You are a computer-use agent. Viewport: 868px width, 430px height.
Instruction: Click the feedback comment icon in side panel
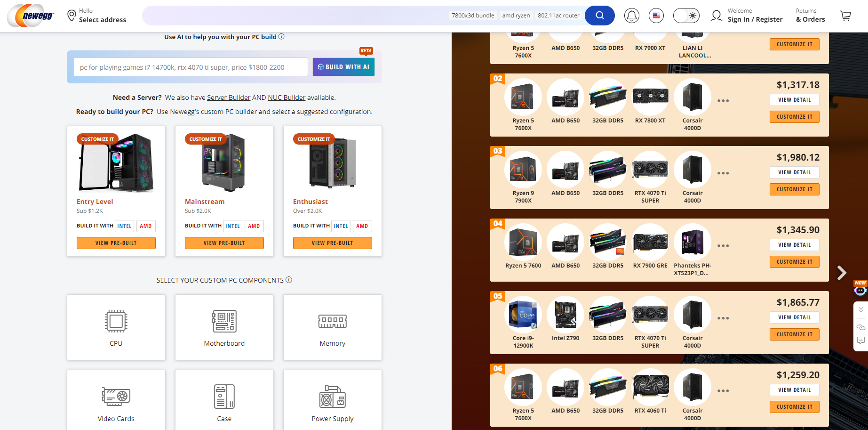[860, 341]
